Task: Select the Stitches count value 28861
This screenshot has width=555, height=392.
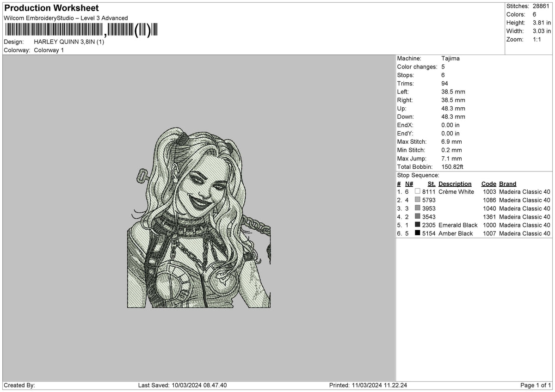Action: point(538,6)
